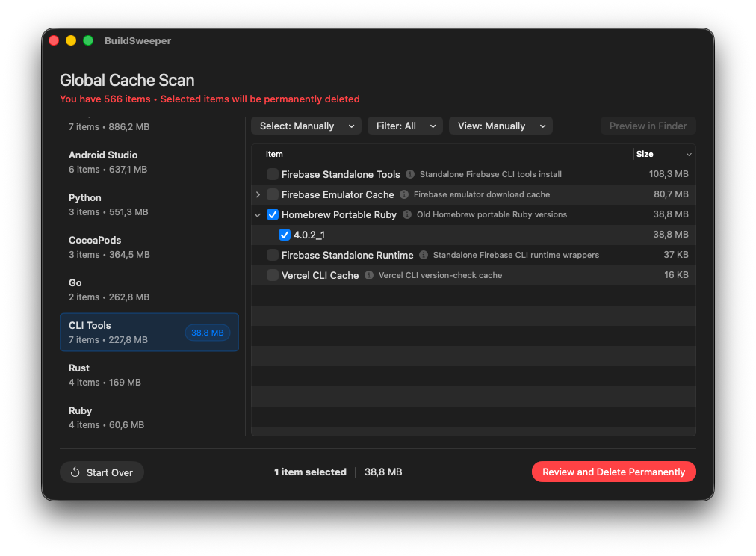The width and height of the screenshot is (756, 556).
Task: Click the Item column header
Action: coord(274,154)
